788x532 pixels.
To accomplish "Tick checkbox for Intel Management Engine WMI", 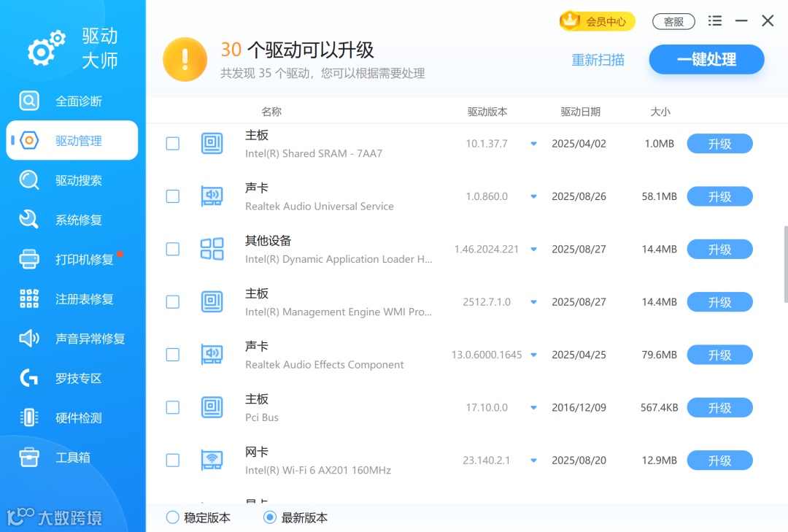I will [x=173, y=301].
